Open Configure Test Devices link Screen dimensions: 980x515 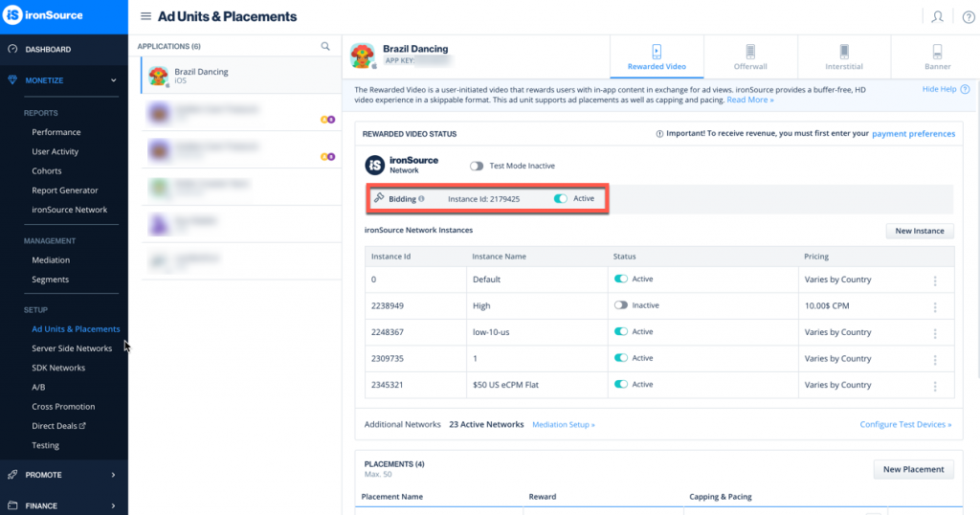click(x=905, y=424)
